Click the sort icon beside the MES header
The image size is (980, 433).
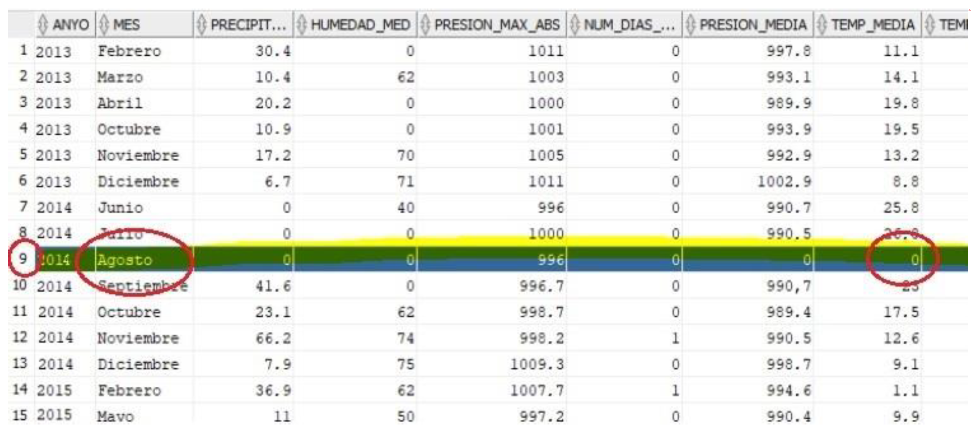(x=104, y=25)
